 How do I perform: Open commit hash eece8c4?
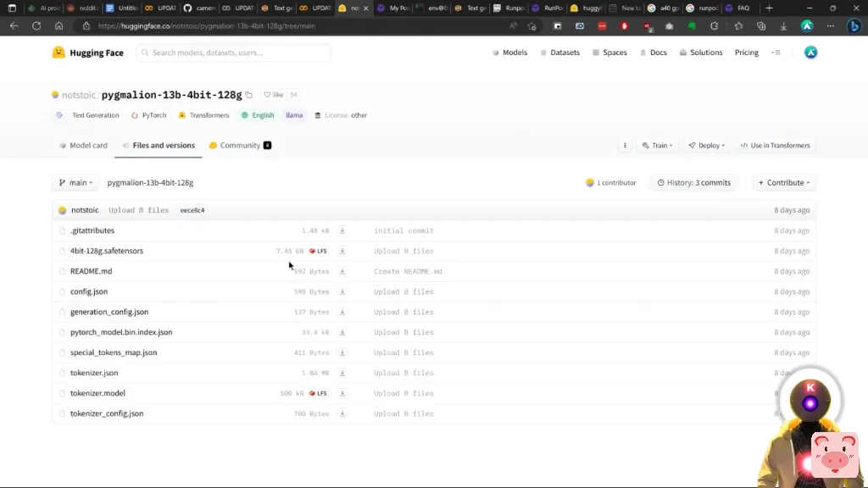coord(192,210)
